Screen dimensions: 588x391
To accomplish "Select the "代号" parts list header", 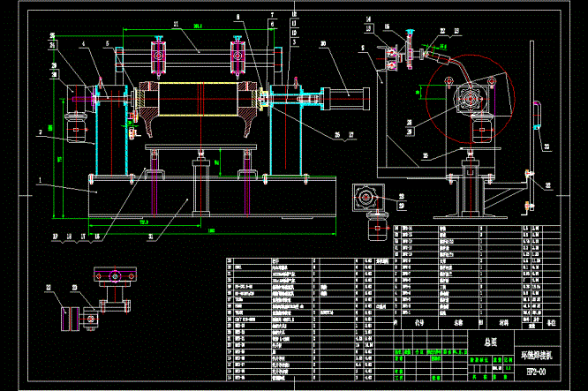I will click(x=419, y=322).
